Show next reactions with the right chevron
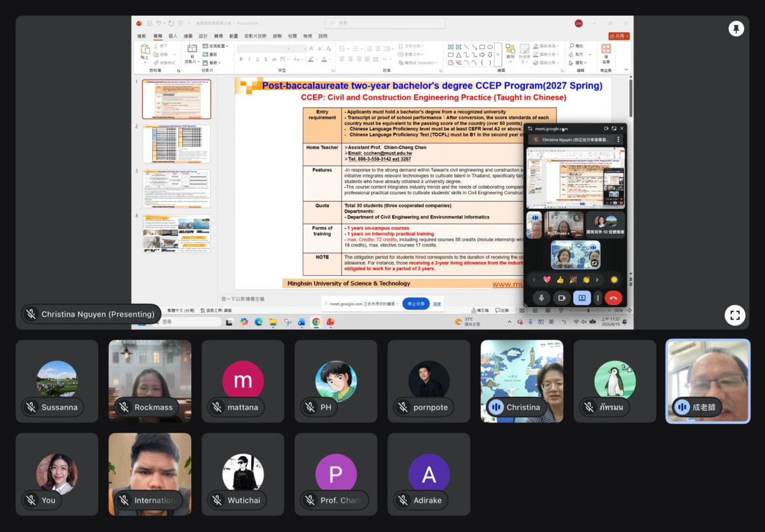 click(597, 279)
